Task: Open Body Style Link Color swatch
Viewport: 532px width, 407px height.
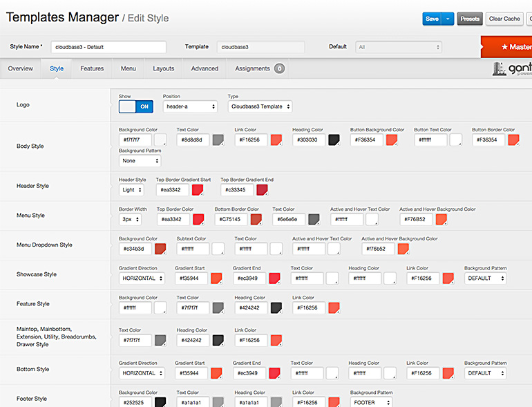Action: [x=276, y=140]
